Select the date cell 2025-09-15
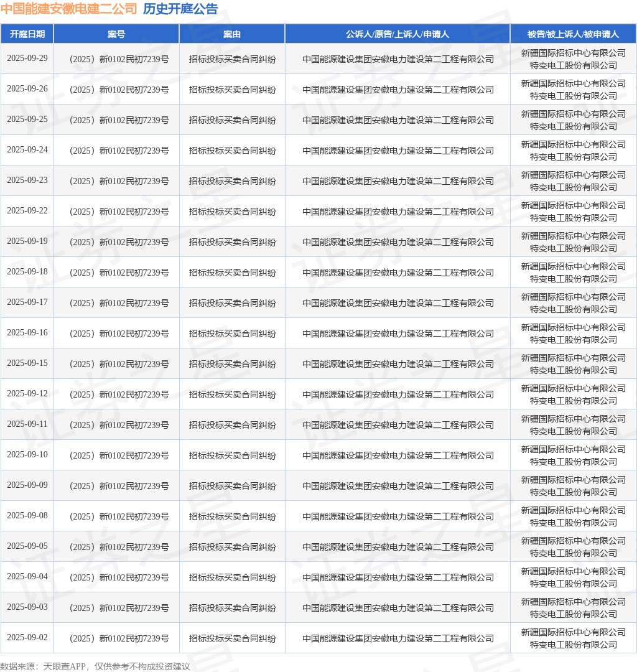This screenshot has width=637, height=672. (x=27, y=363)
